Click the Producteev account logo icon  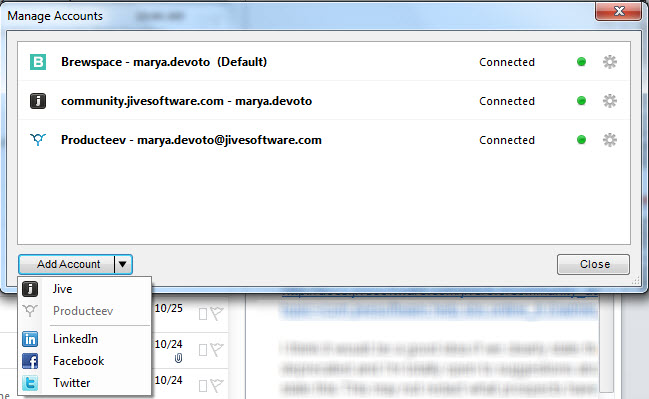pyautogui.click(x=38, y=140)
